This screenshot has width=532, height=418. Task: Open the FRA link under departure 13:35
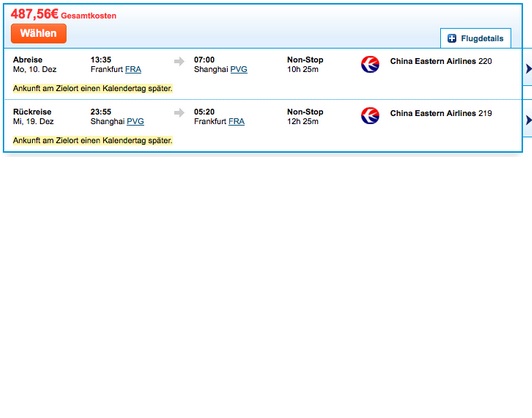pyautogui.click(x=133, y=70)
